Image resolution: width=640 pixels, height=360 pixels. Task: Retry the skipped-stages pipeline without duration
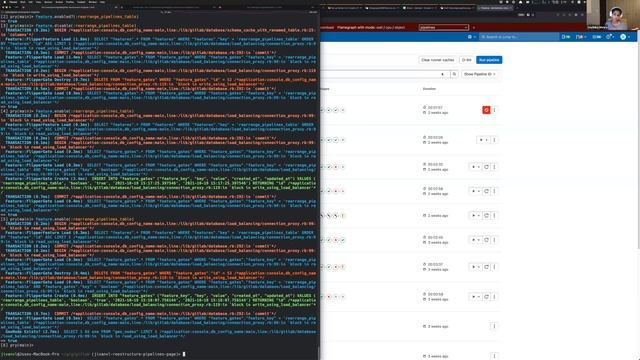point(486,216)
